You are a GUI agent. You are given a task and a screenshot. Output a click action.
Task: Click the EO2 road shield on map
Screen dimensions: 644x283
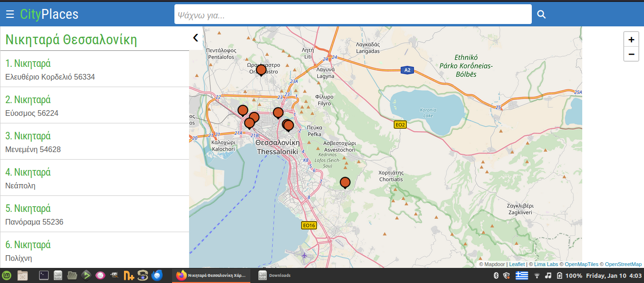click(x=400, y=124)
